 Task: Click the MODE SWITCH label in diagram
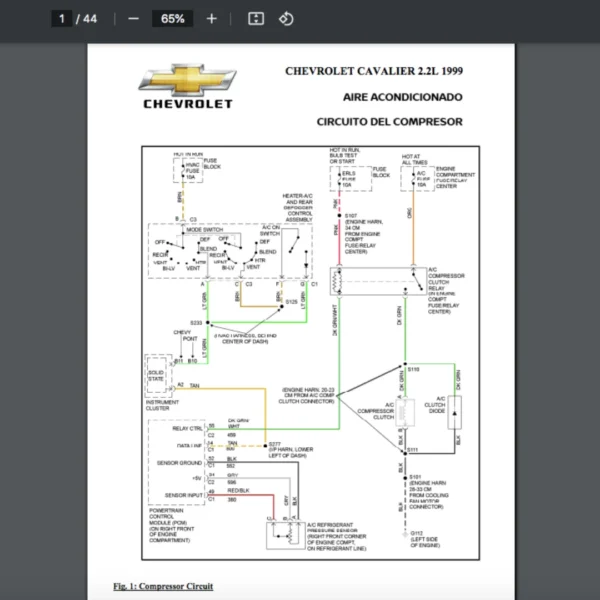pos(205,230)
